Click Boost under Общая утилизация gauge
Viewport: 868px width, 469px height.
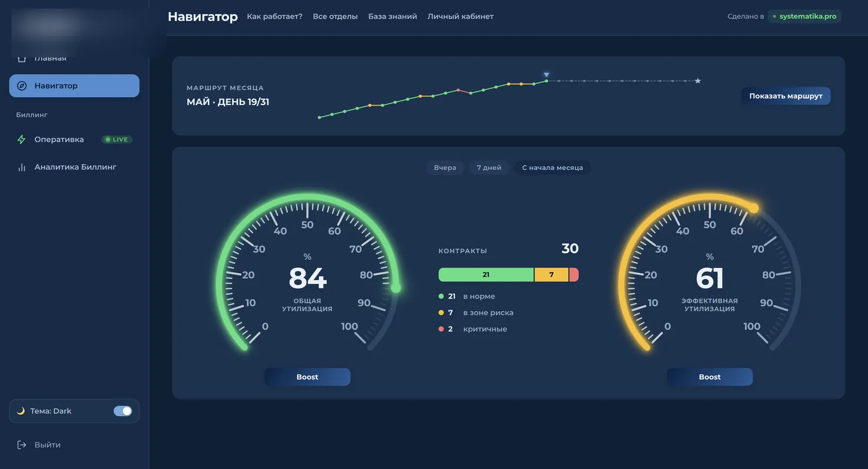click(307, 377)
